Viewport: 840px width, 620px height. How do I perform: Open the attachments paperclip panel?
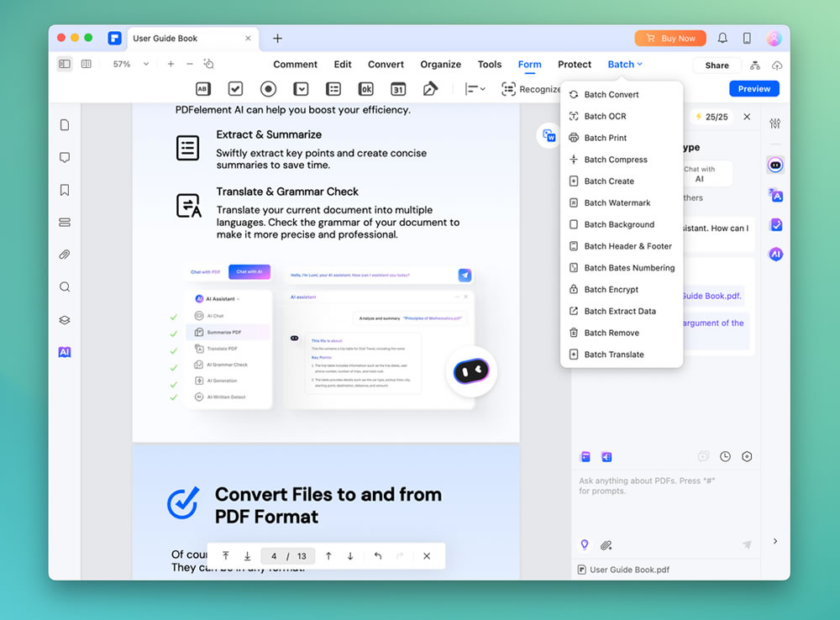65,255
